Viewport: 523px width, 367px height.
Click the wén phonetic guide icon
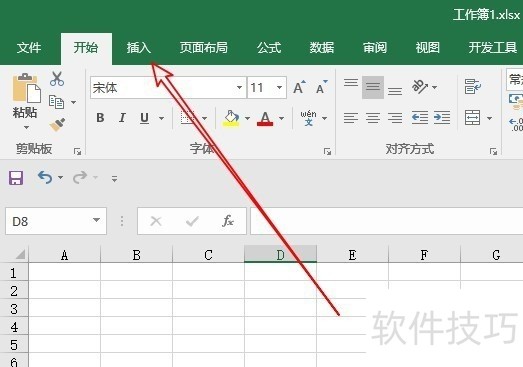pyautogui.click(x=309, y=118)
